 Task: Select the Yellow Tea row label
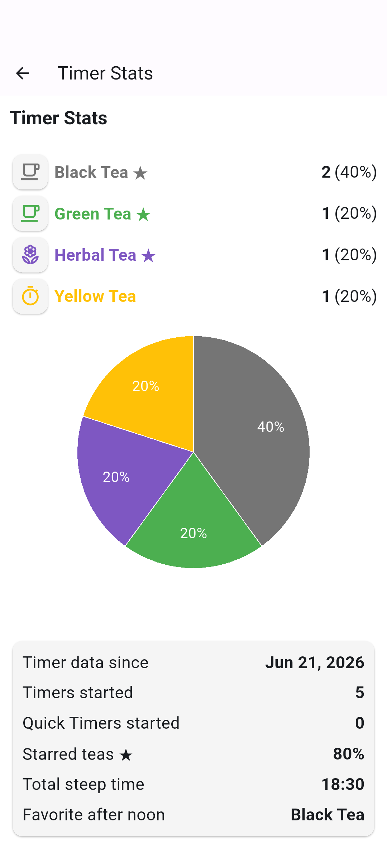click(x=95, y=296)
